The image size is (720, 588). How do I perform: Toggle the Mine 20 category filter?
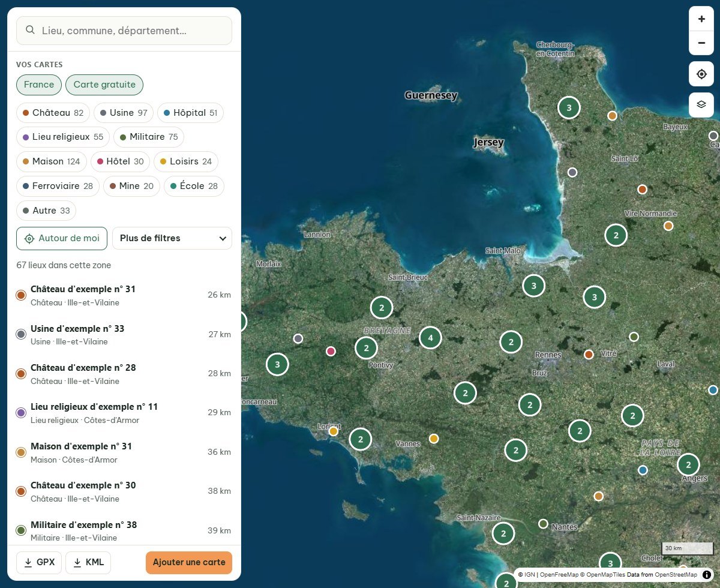[x=131, y=186]
